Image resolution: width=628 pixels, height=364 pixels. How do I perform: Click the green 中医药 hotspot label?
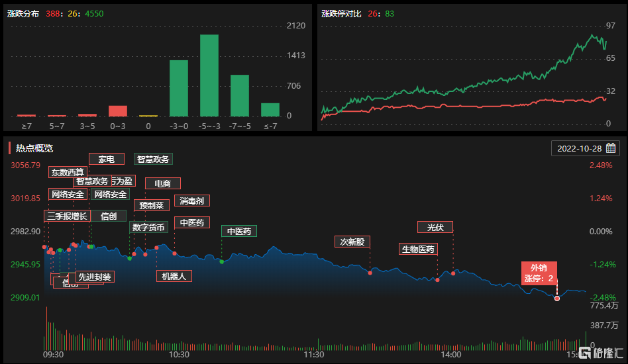(239, 231)
